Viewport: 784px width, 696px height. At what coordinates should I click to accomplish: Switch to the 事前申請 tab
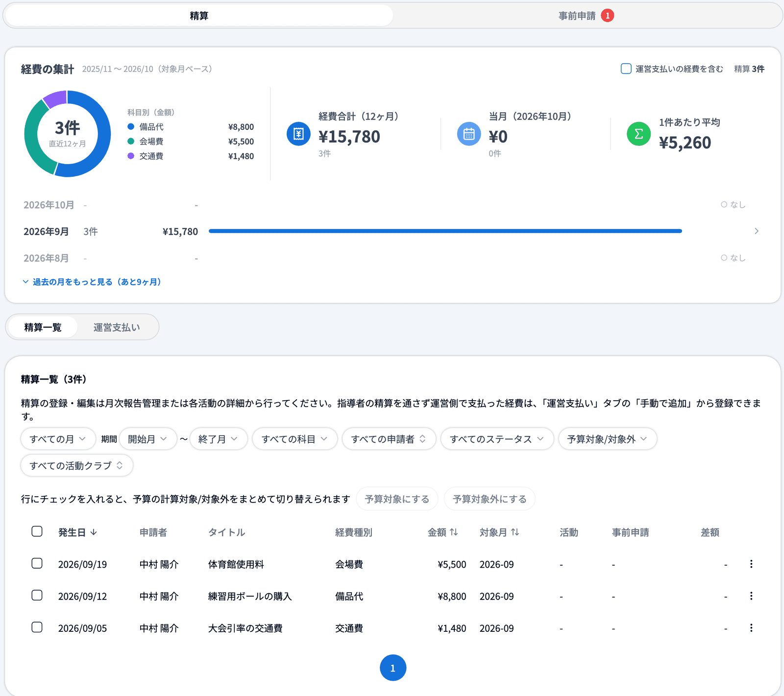pos(587,16)
